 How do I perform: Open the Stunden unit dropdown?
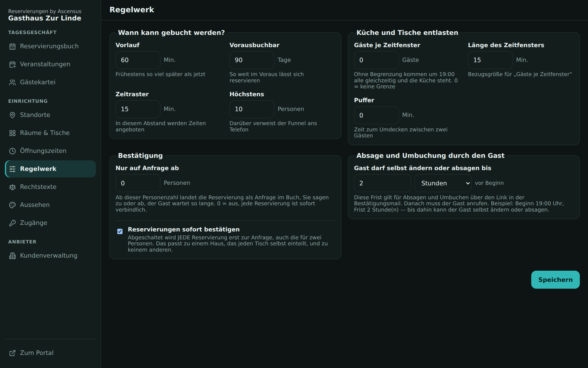[443, 183]
